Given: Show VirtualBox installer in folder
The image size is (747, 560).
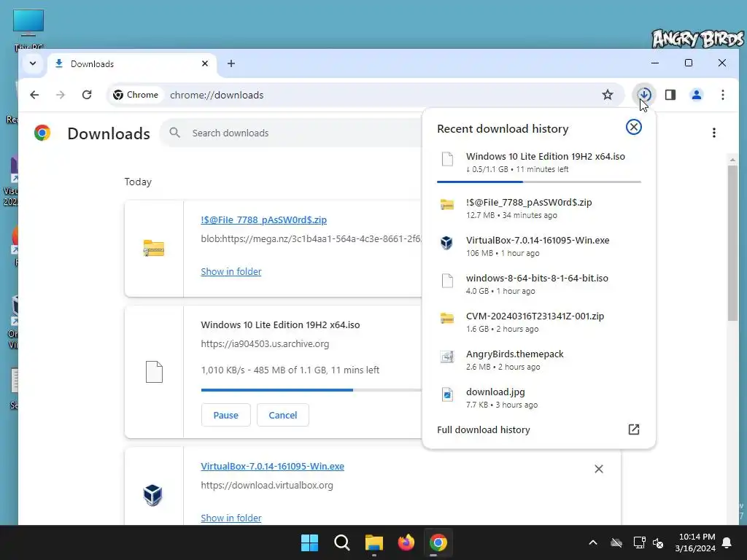Looking at the screenshot, I should tap(231, 518).
